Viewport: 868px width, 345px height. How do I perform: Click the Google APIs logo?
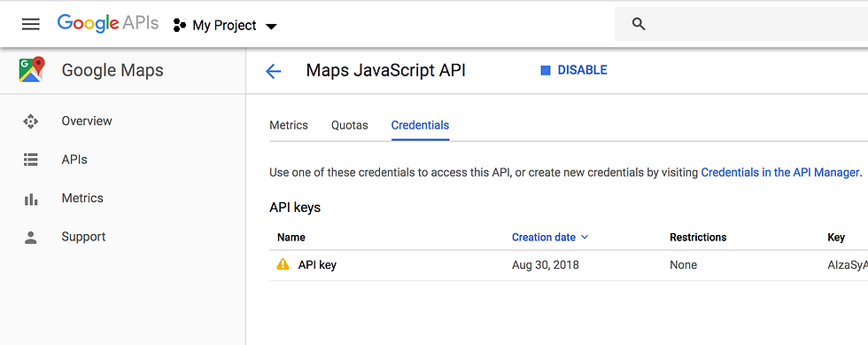tap(108, 23)
